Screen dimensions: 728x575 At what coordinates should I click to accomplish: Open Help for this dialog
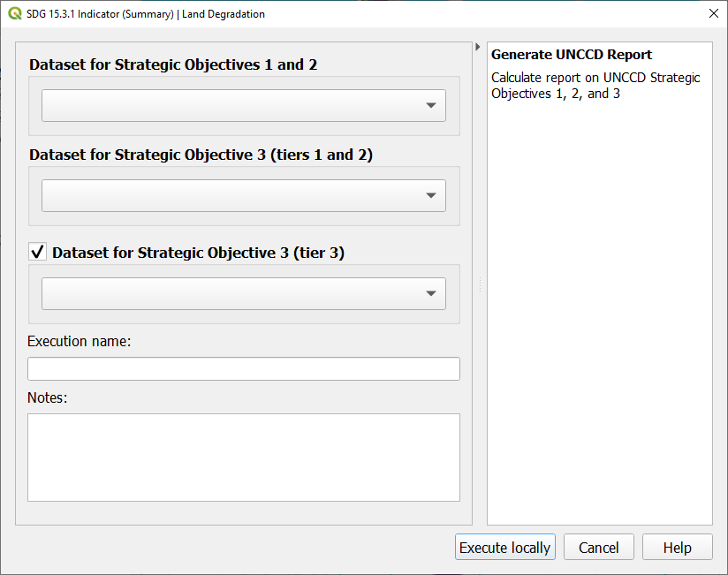pos(677,548)
